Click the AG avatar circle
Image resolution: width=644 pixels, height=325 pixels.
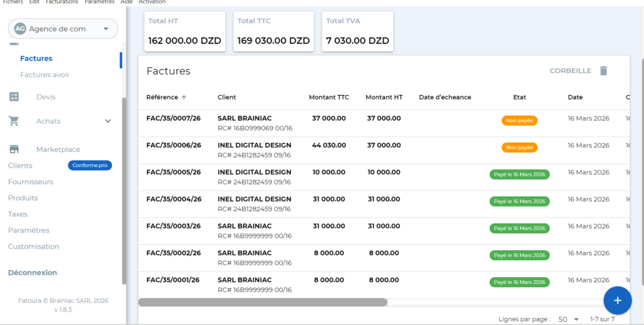pos(19,29)
